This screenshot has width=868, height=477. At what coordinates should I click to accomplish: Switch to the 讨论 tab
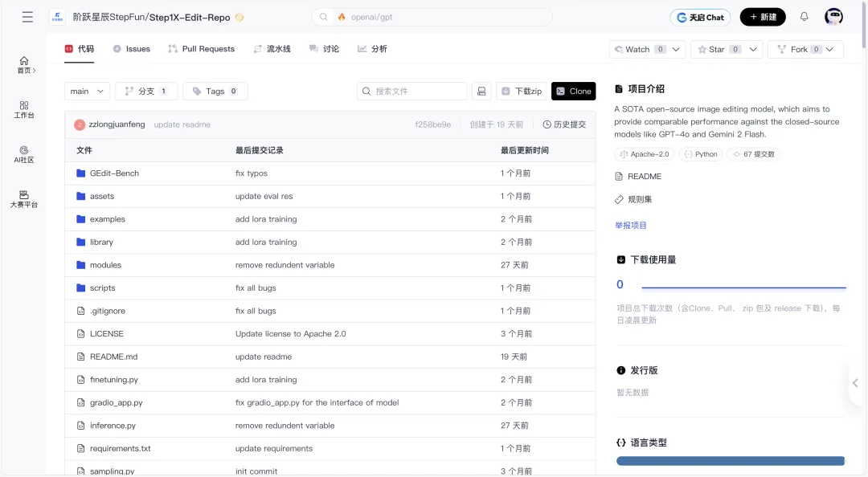[324, 49]
